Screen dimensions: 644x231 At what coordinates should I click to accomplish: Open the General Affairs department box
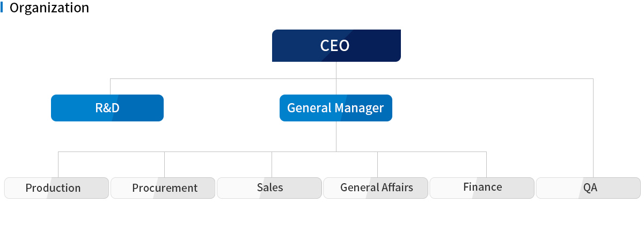coord(375,188)
